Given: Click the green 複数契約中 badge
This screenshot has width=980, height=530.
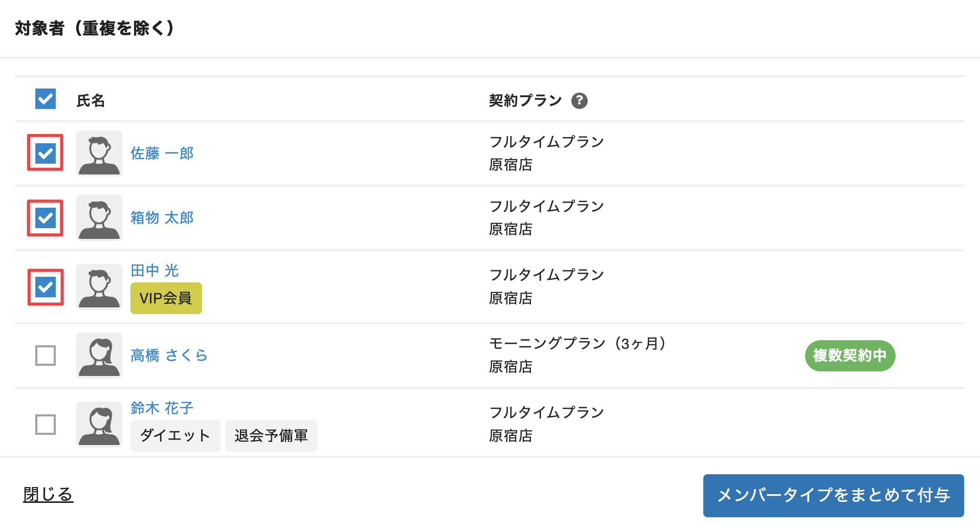Looking at the screenshot, I should [x=850, y=356].
